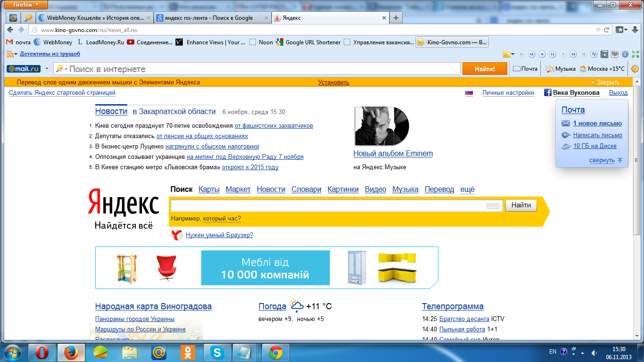This screenshot has height=362, width=644.
Task: Open the Kino-Govno.com feed bookmark
Action: (x=452, y=42)
